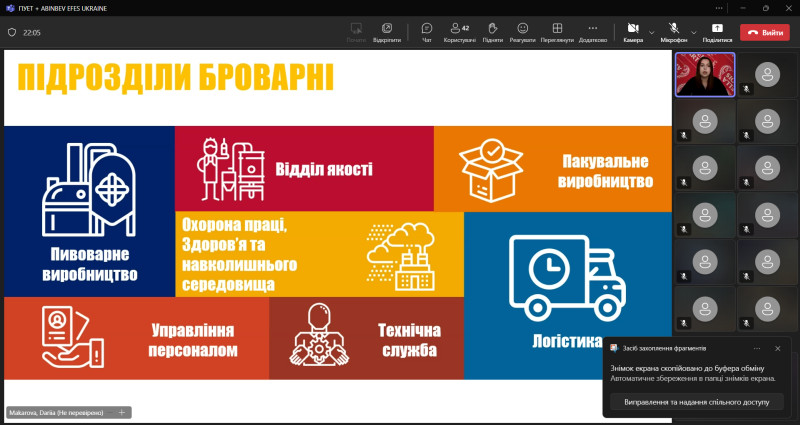Expand the microphone options dropdown arrow
The height and width of the screenshot is (425, 800).
693,32
